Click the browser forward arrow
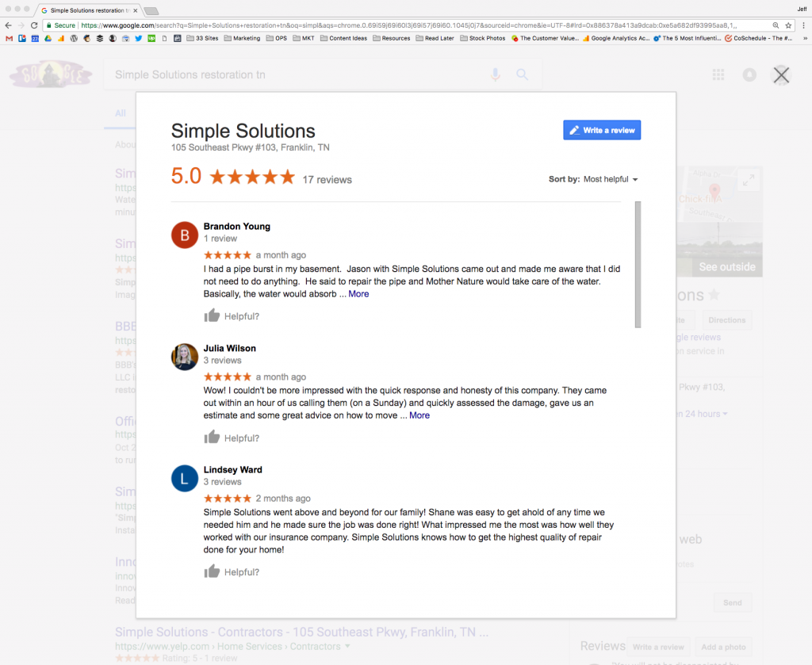Viewport: 812px width, 665px height. coord(21,25)
